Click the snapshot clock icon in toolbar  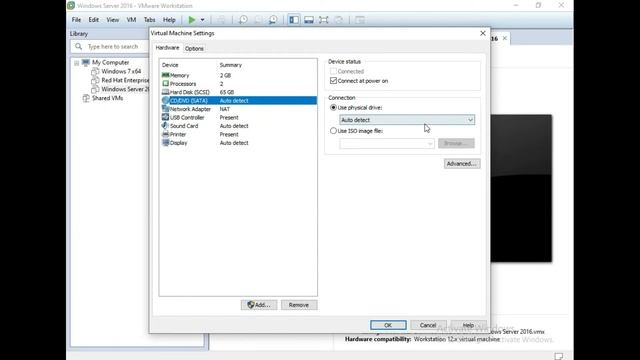click(243, 20)
